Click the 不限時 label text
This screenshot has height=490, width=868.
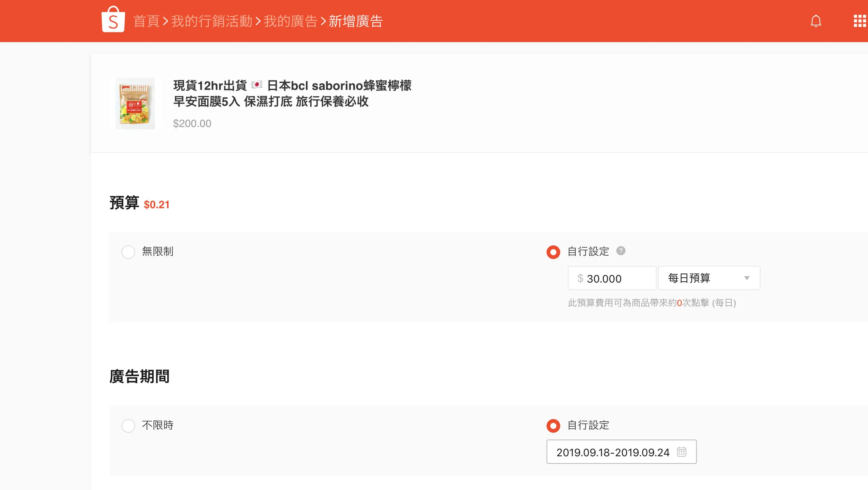(158, 425)
